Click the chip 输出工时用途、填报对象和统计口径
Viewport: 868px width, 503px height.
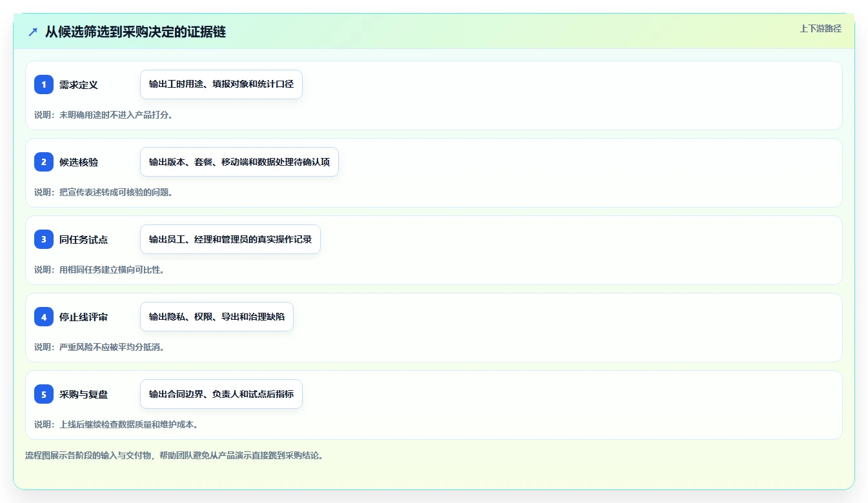[x=221, y=84]
